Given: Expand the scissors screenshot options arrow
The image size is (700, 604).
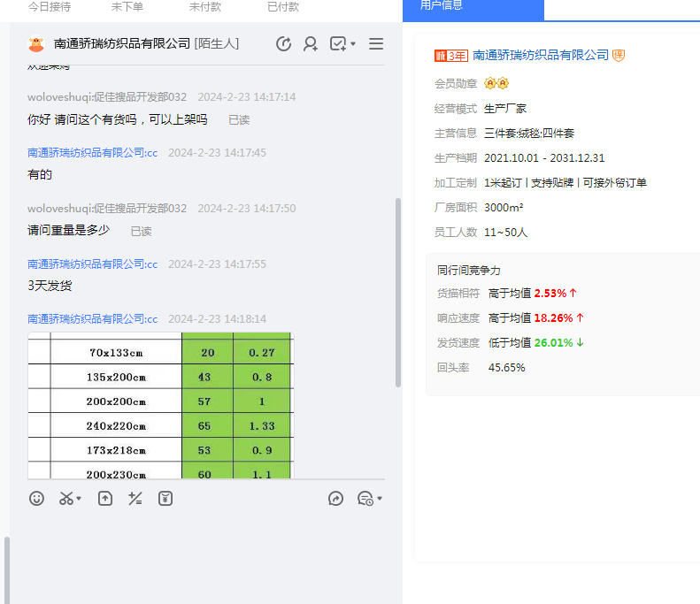Looking at the screenshot, I should point(79,500).
